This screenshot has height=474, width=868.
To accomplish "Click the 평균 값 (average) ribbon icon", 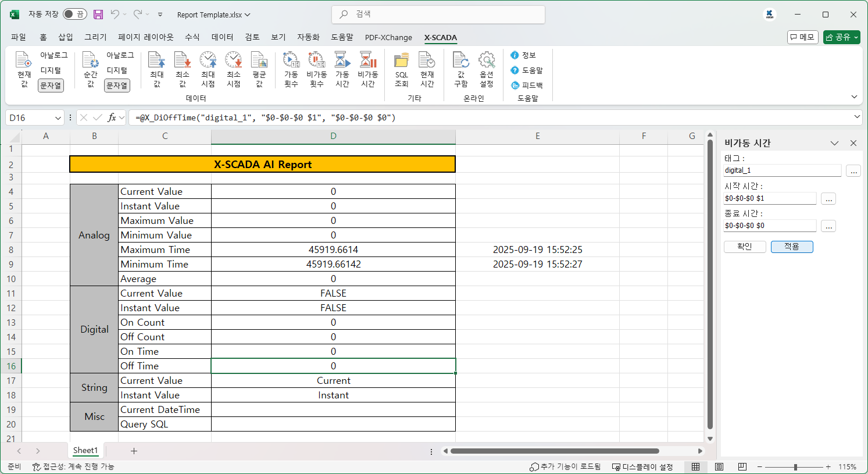I will (259, 69).
